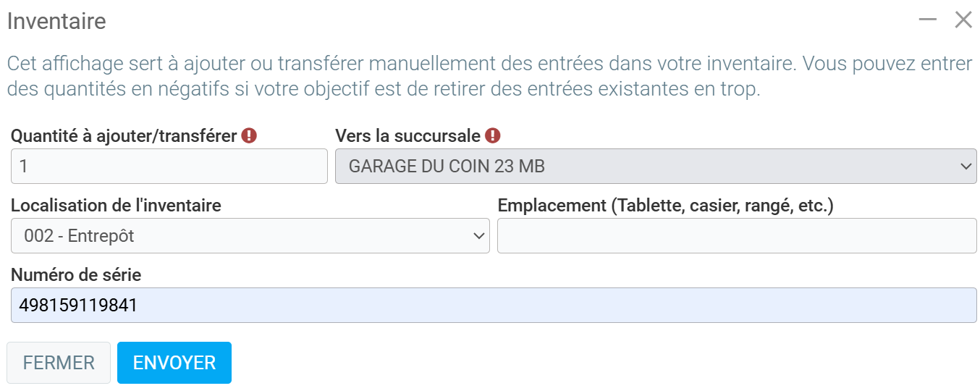
Task: Focus the quantity field containing 1
Action: [169, 167]
